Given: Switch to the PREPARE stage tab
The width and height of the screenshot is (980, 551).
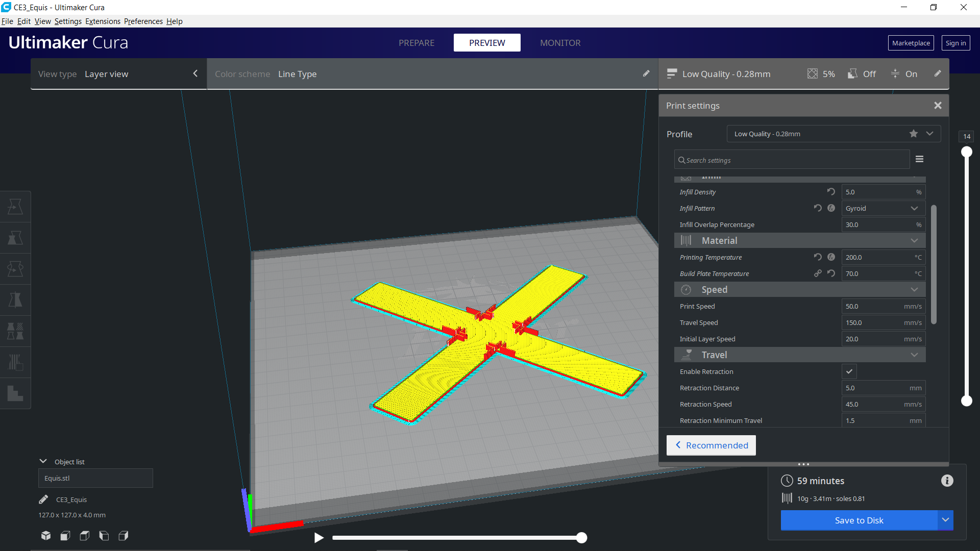Looking at the screenshot, I should 416,43.
